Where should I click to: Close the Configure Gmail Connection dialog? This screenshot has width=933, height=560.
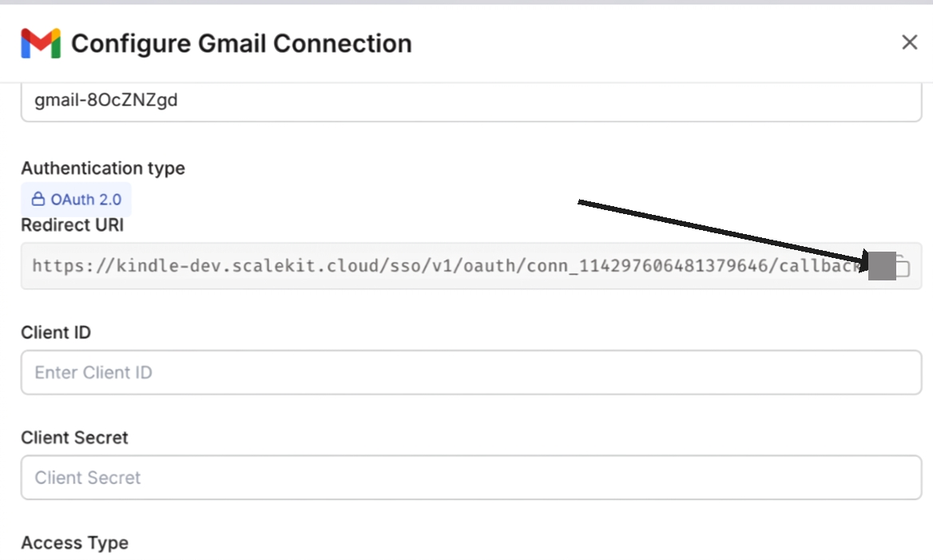(909, 42)
